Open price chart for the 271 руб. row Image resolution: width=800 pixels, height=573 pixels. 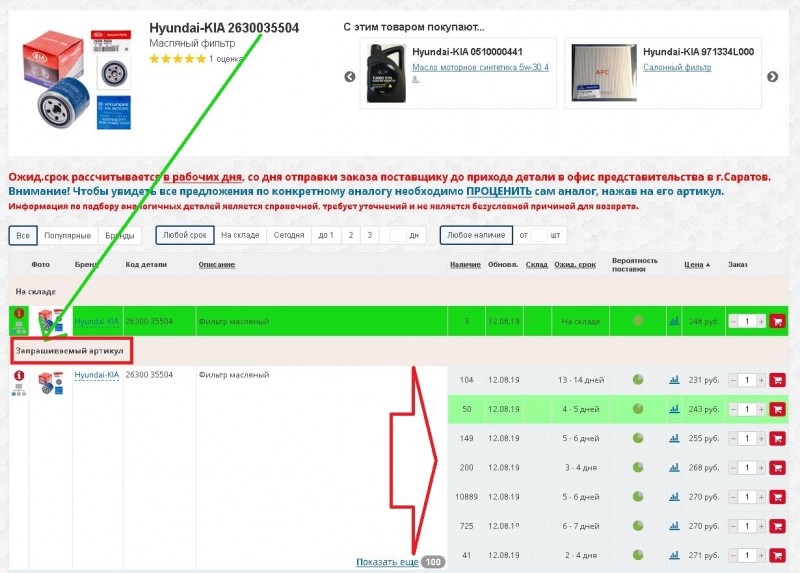[x=674, y=555]
